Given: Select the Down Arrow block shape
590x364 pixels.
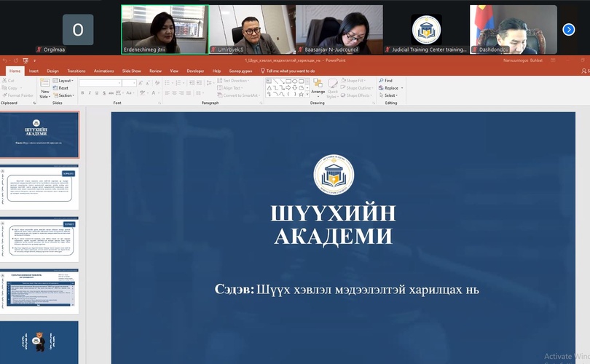Looking at the screenshot, I should tap(294, 87).
